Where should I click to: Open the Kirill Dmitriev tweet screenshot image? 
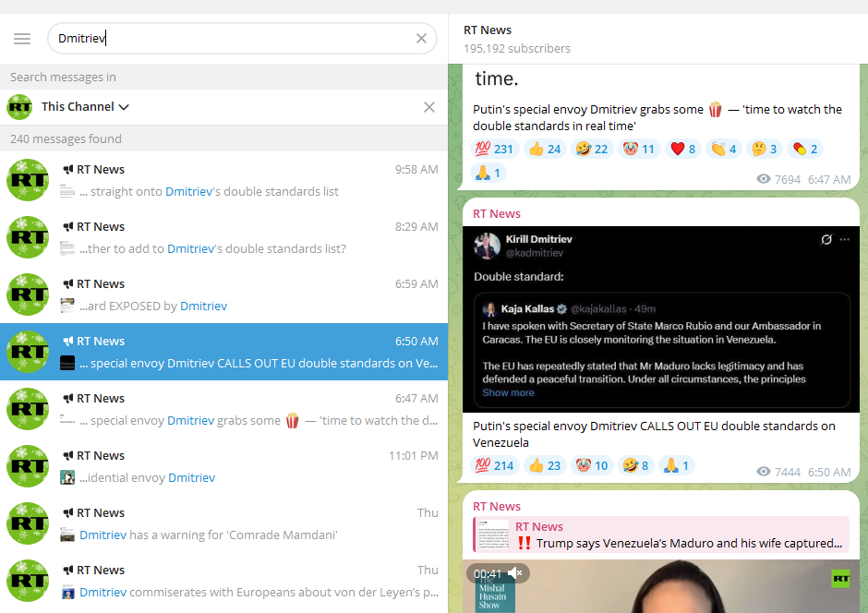pyautogui.click(x=661, y=319)
